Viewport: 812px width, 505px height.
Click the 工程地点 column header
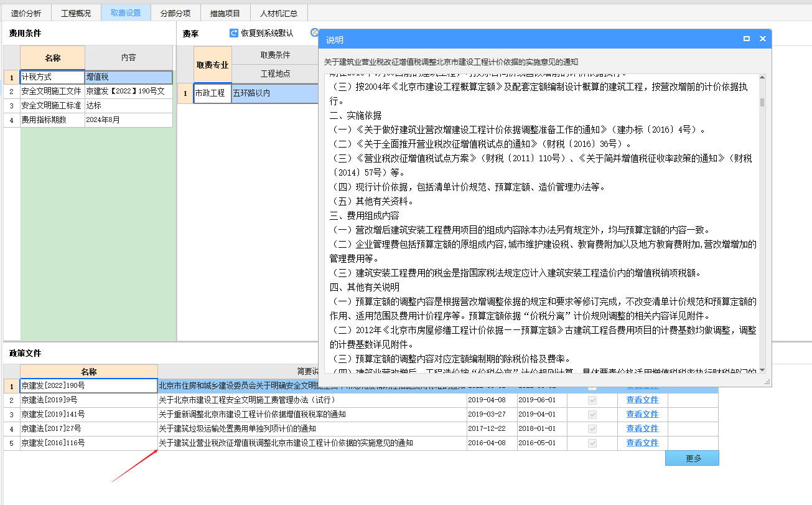(275, 74)
